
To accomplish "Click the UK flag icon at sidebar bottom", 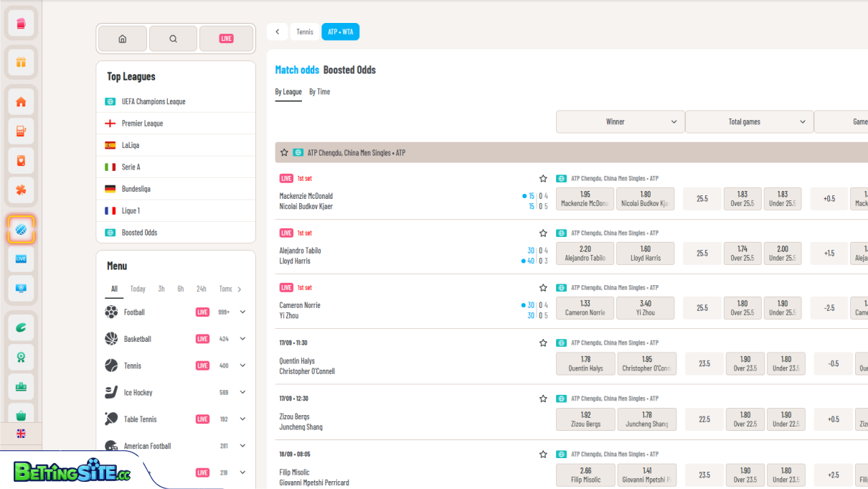I will click(22, 433).
